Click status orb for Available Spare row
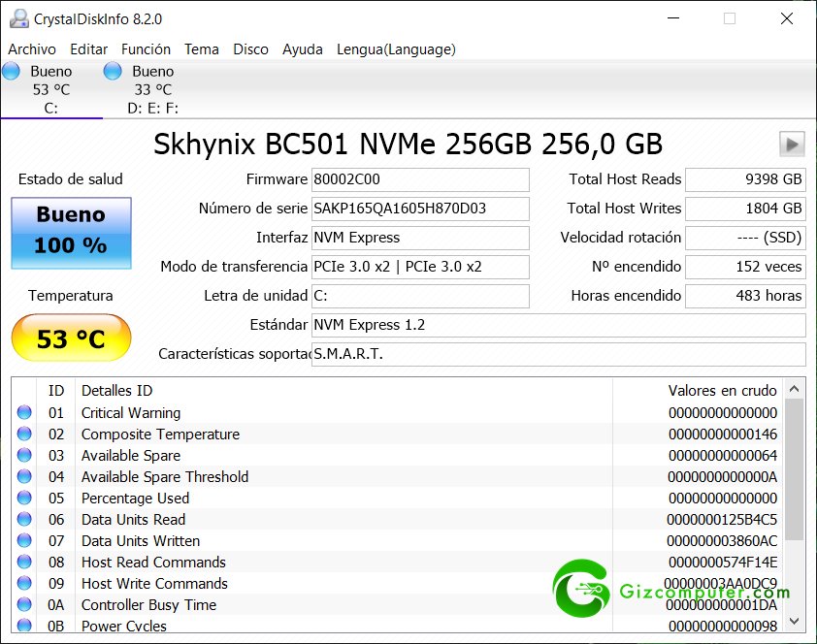Screen dimensions: 817x644 (x=24, y=455)
